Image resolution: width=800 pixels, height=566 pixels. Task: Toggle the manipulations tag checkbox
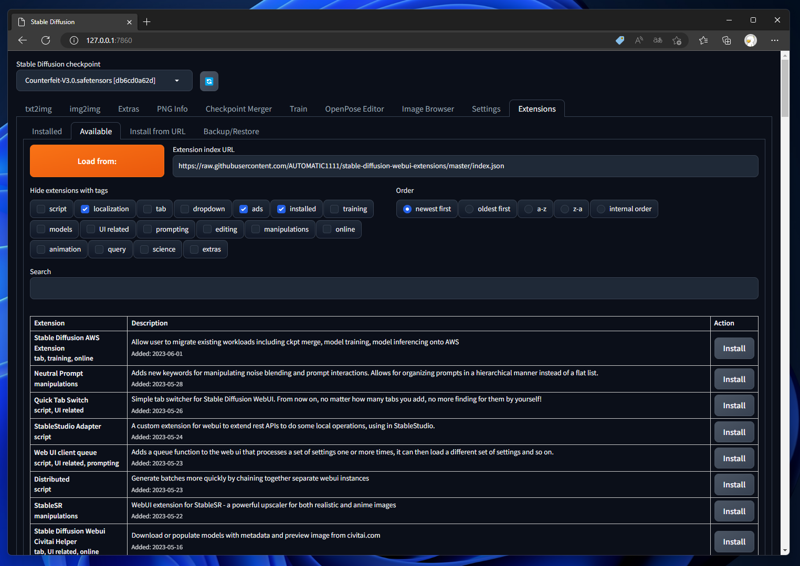pos(256,229)
